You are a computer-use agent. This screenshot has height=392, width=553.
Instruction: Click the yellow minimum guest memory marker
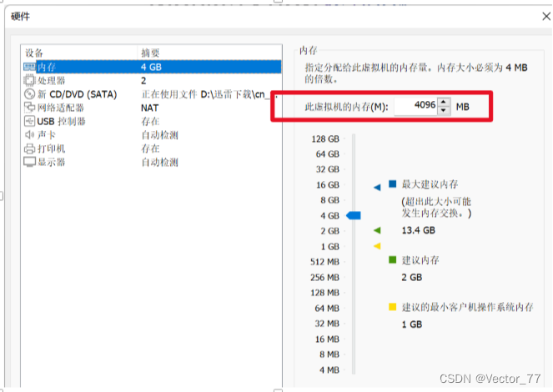(x=377, y=246)
